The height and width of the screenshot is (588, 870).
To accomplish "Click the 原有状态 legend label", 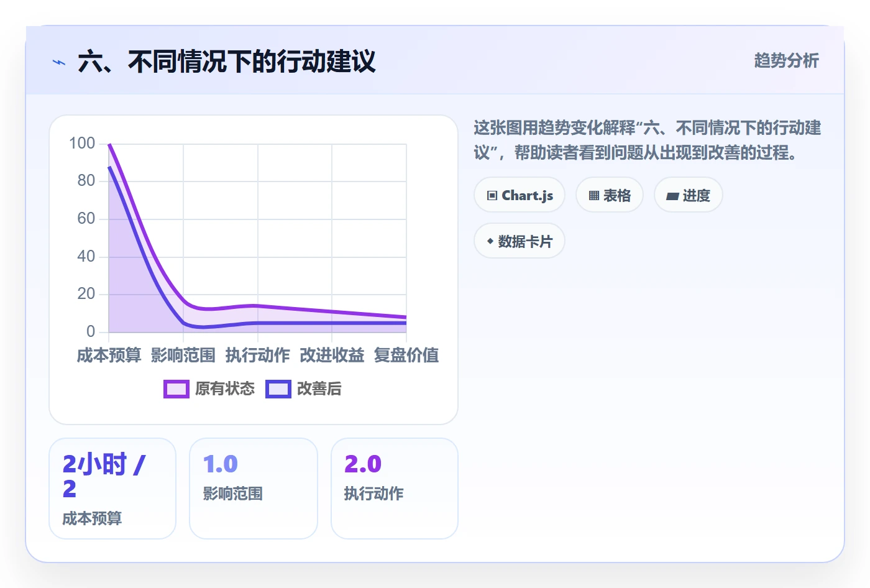I will click(225, 389).
